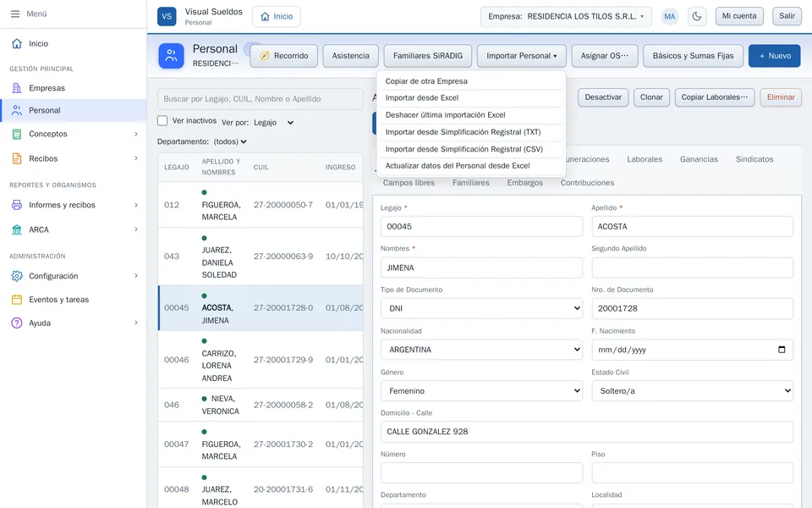Click the Informes y recibos printer icon

point(17,205)
